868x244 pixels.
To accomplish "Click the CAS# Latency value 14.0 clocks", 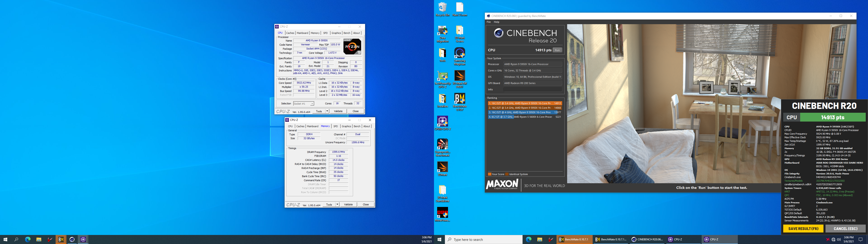I will (x=338, y=160).
